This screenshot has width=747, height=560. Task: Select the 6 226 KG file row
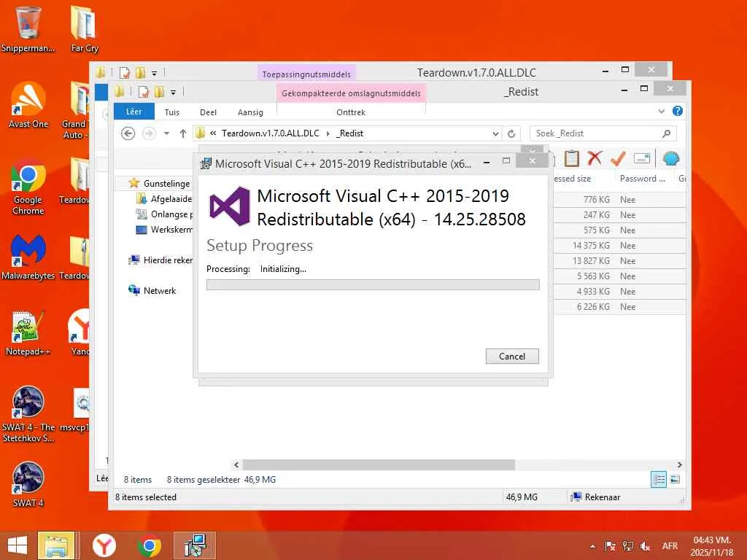[x=619, y=307]
